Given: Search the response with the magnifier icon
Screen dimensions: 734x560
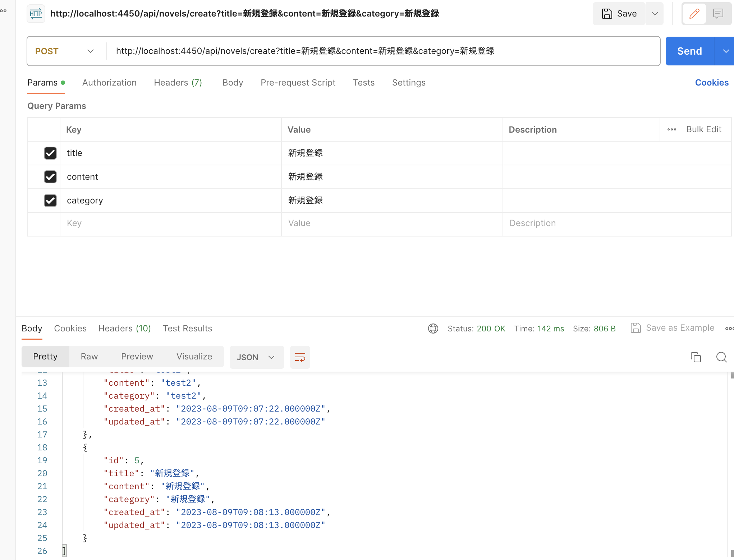Looking at the screenshot, I should click(721, 357).
